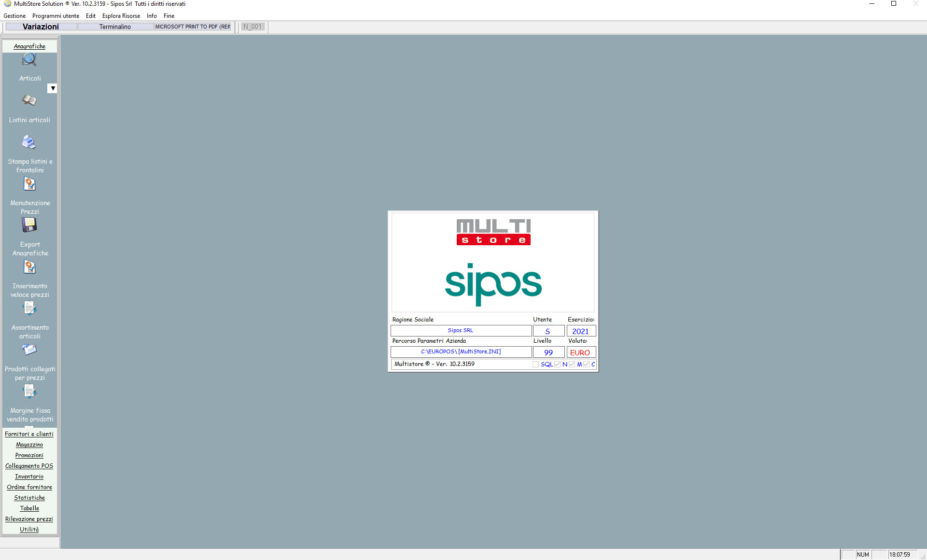The width and height of the screenshot is (927, 560).
Task: Open the Assortimento articoli icon
Action: point(29,308)
